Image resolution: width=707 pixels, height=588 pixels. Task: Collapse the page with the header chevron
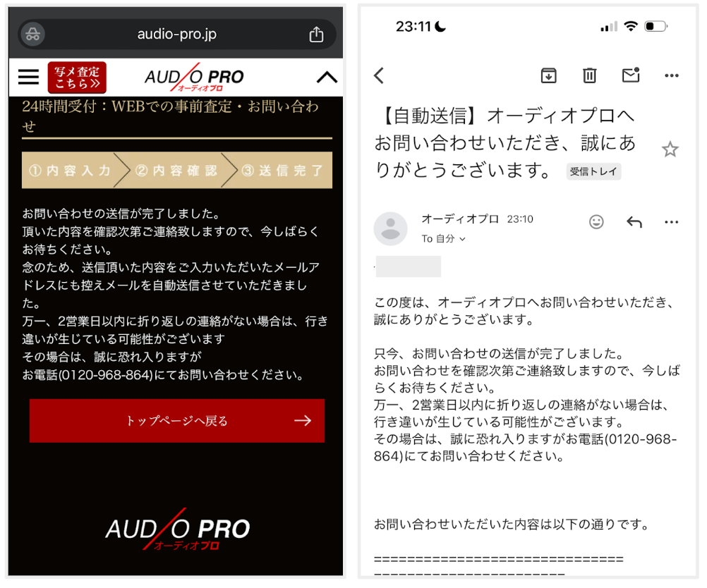click(326, 77)
